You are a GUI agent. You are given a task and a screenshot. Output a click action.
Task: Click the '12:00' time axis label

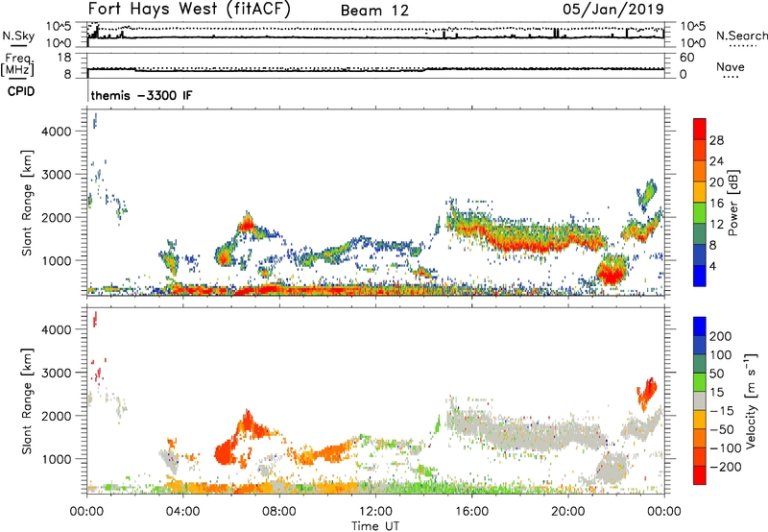(375, 512)
